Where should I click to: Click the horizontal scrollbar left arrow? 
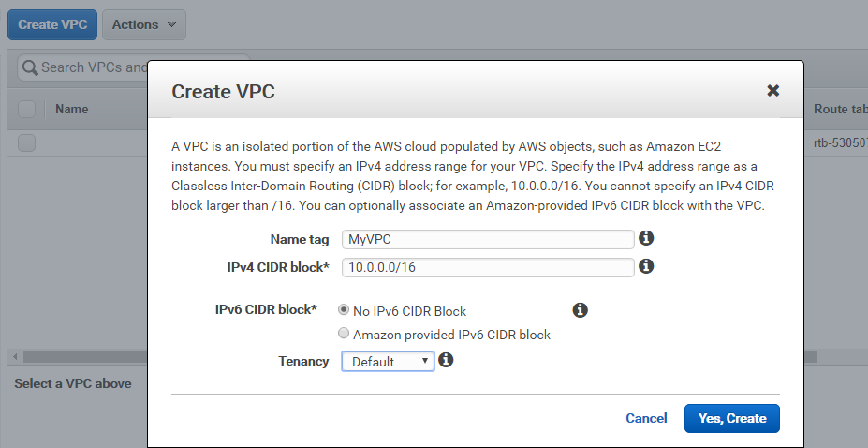[x=15, y=357]
